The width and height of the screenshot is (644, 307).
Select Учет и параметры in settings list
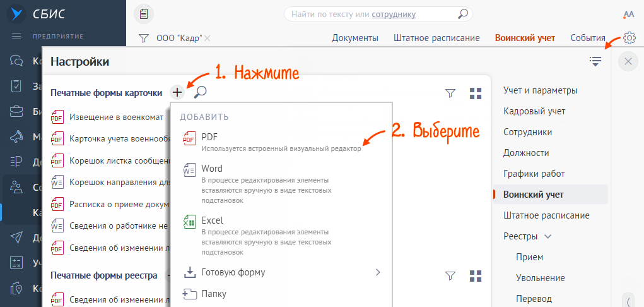(541, 90)
